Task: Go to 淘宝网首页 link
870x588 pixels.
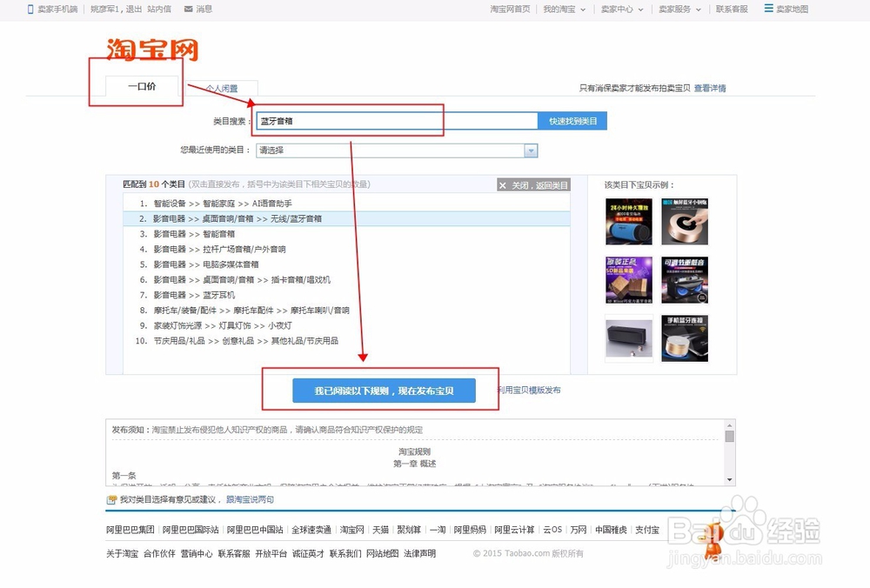Action: tap(510, 9)
